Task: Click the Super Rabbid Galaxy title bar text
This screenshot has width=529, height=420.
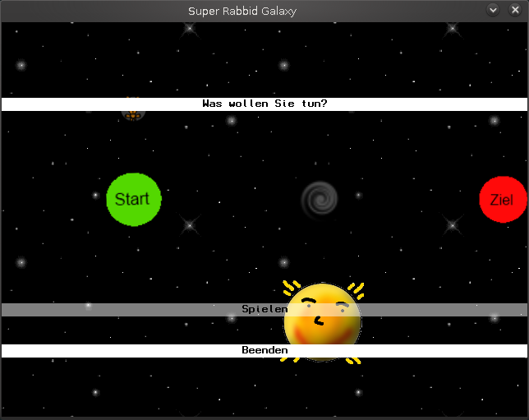Action: click(241, 11)
